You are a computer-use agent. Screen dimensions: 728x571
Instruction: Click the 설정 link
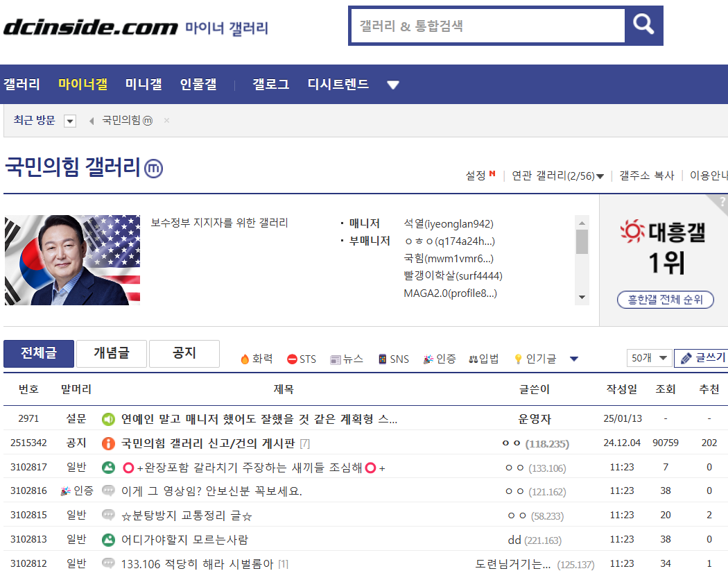click(476, 176)
